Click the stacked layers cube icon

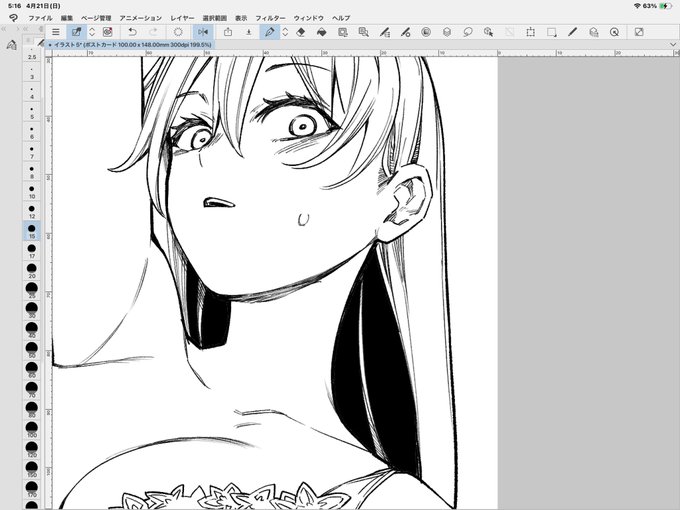click(447, 32)
